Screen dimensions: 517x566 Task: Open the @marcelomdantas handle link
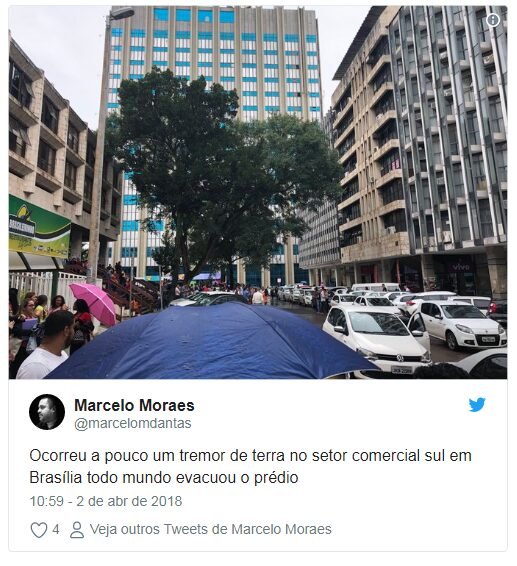point(132,423)
